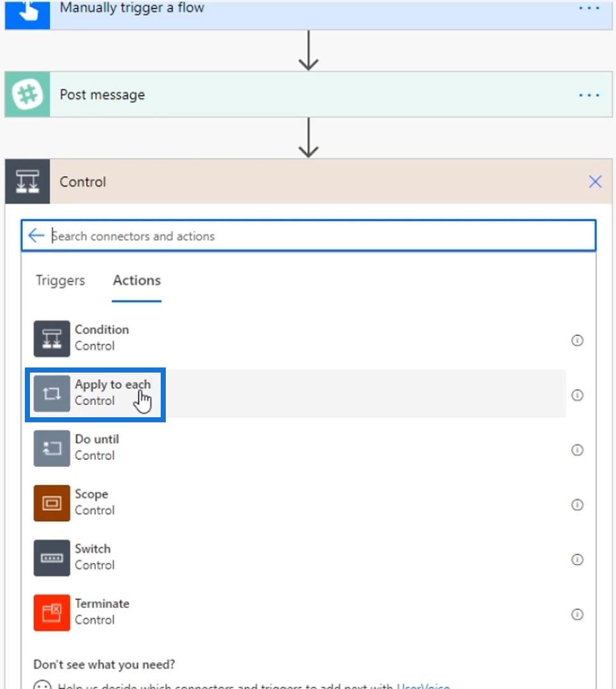Switch to the Actions tab

[x=136, y=280]
